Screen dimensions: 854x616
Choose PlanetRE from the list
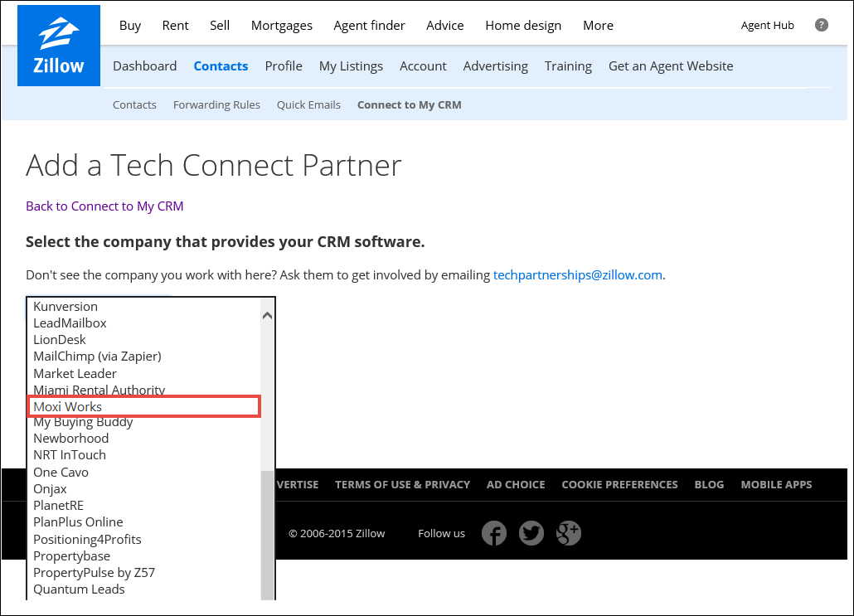click(x=144, y=506)
